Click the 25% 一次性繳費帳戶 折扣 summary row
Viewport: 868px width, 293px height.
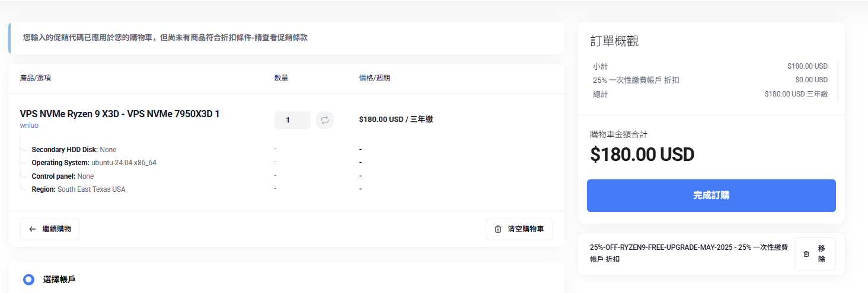pyautogui.click(x=710, y=80)
